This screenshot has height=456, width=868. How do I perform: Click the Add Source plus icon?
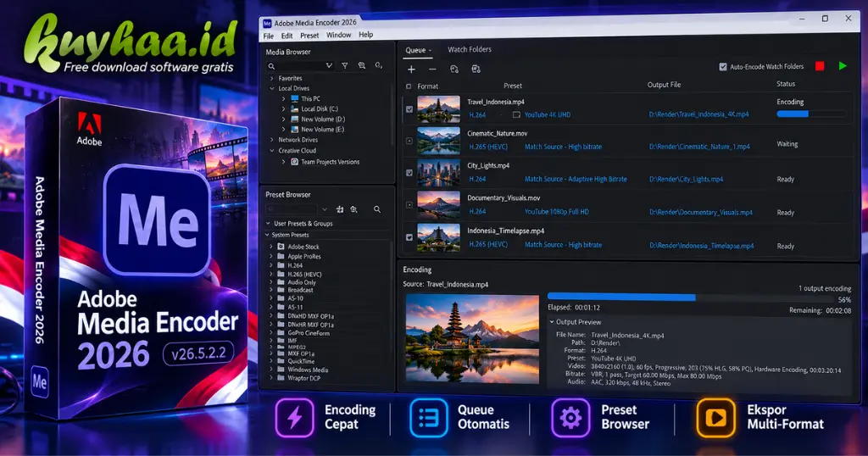click(x=411, y=70)
